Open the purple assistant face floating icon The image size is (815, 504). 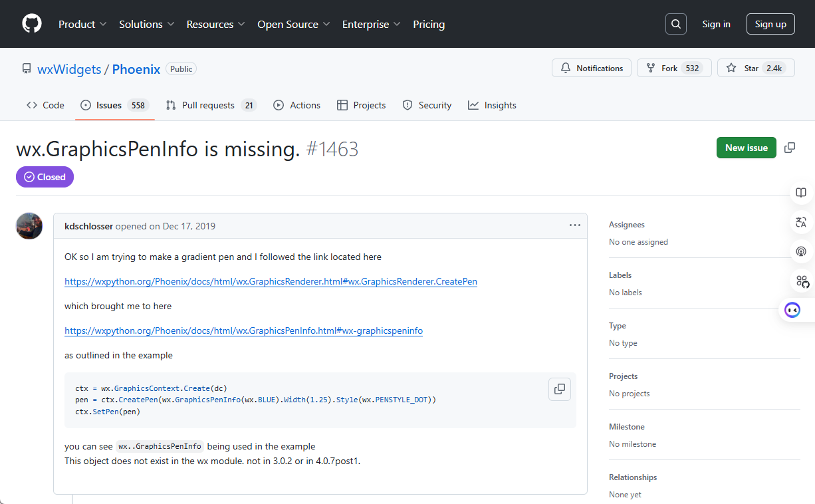click(792, 310)
